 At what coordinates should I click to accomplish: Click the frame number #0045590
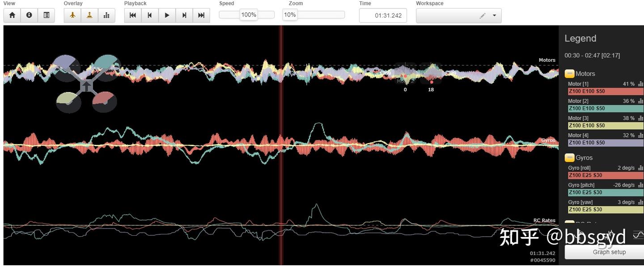(542, 260)
